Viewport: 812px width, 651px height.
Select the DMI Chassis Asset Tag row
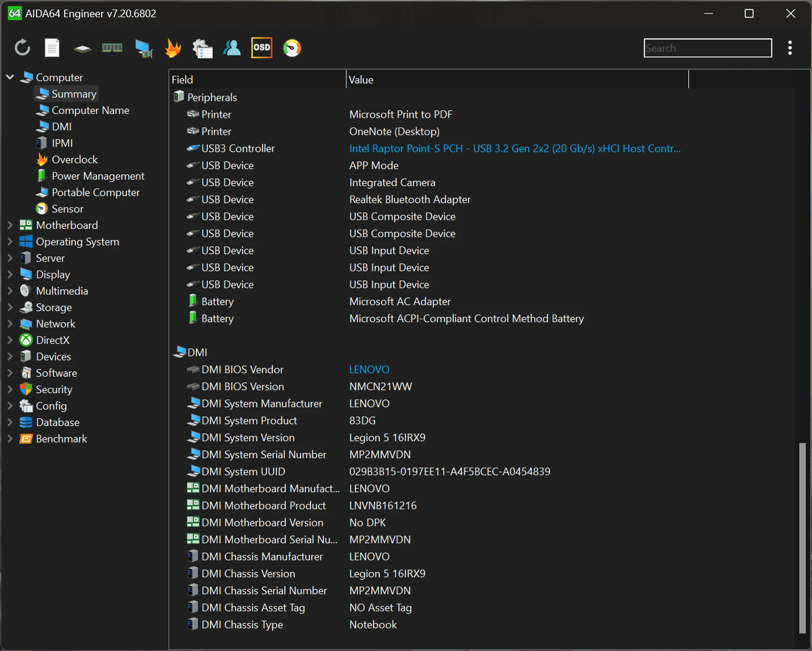click(481, 607)
